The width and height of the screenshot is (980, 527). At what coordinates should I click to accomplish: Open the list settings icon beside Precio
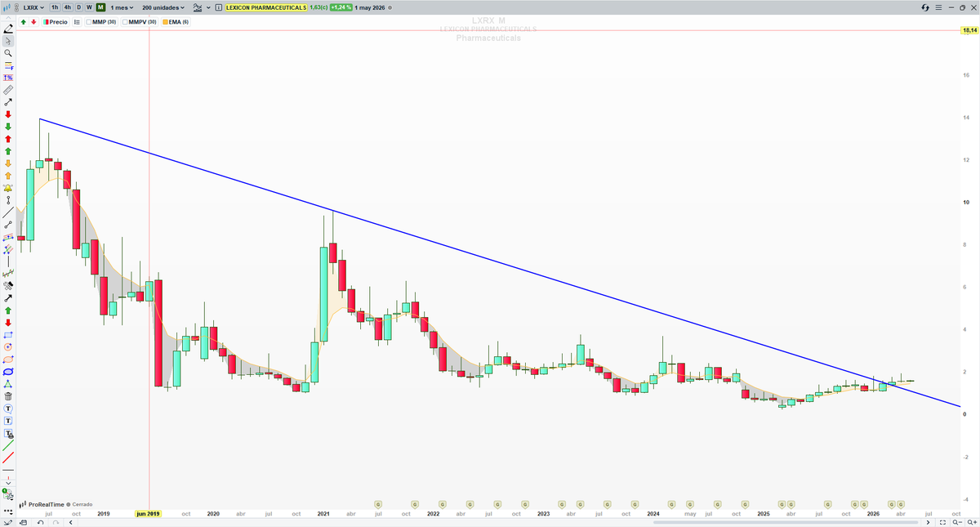pyautogui.click(x=77, y=22)
